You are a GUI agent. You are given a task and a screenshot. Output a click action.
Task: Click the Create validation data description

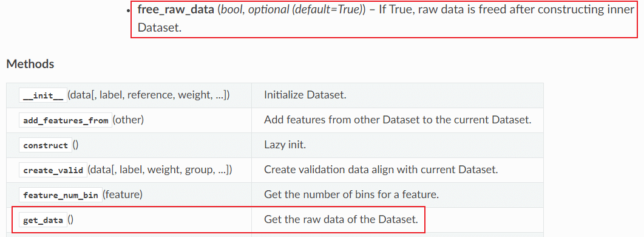(x=381, y=170)
